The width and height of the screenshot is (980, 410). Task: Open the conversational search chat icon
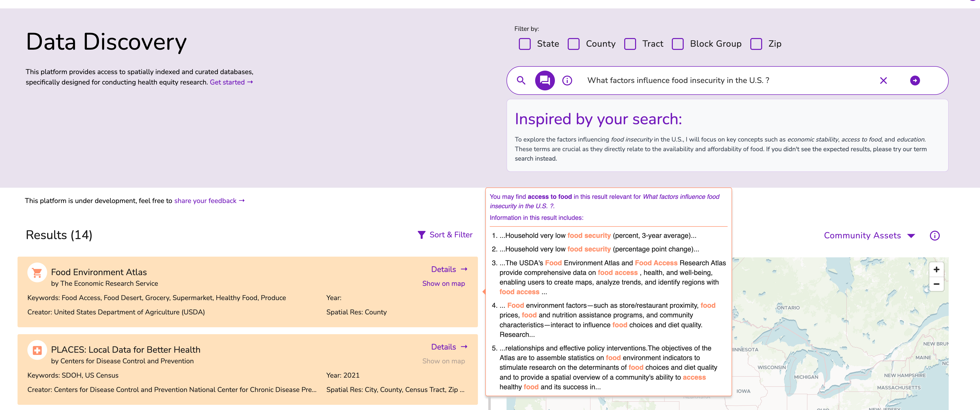click(544, 80)
